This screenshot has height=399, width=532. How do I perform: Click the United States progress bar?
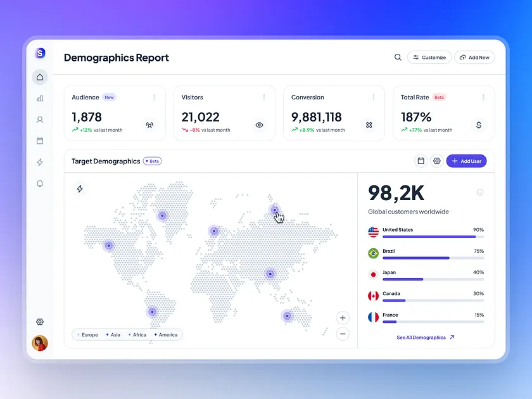point(429,236)
